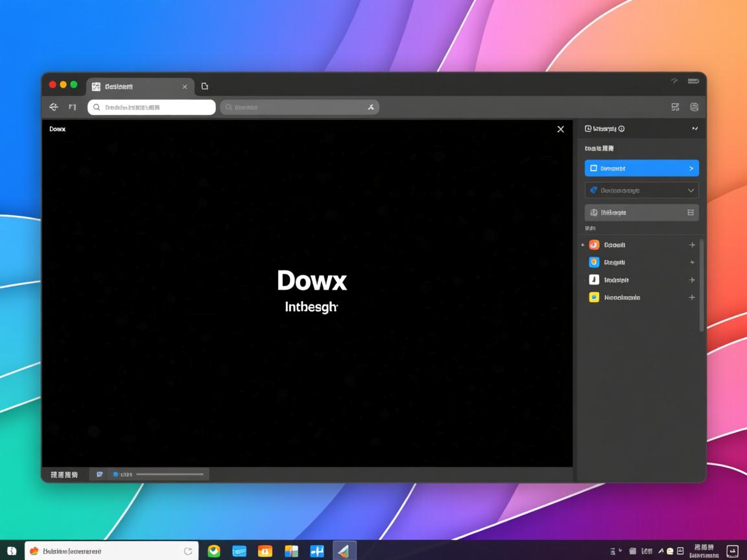Select the wand icon in the secondary search bar

[x=370, y=107]
